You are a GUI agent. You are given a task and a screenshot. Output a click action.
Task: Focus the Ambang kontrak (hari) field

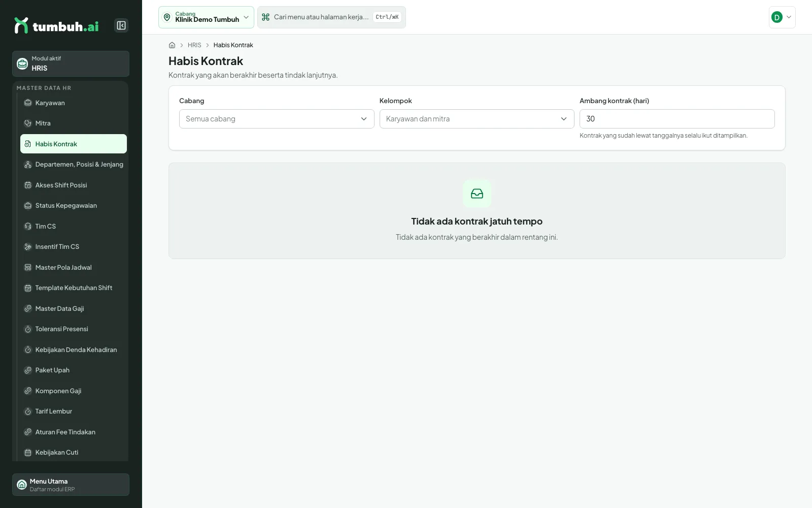point(677,119)
